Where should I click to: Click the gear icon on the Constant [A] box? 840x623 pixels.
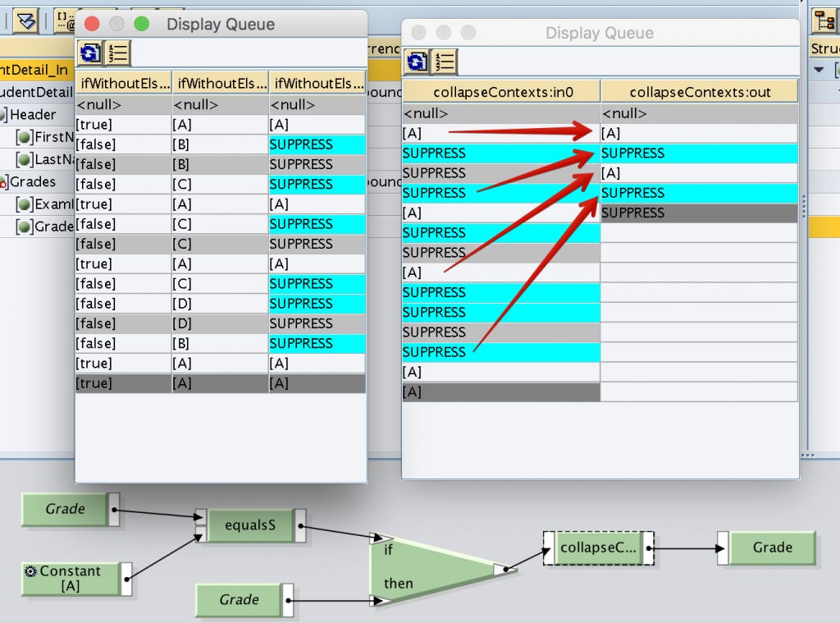point(30,571)
